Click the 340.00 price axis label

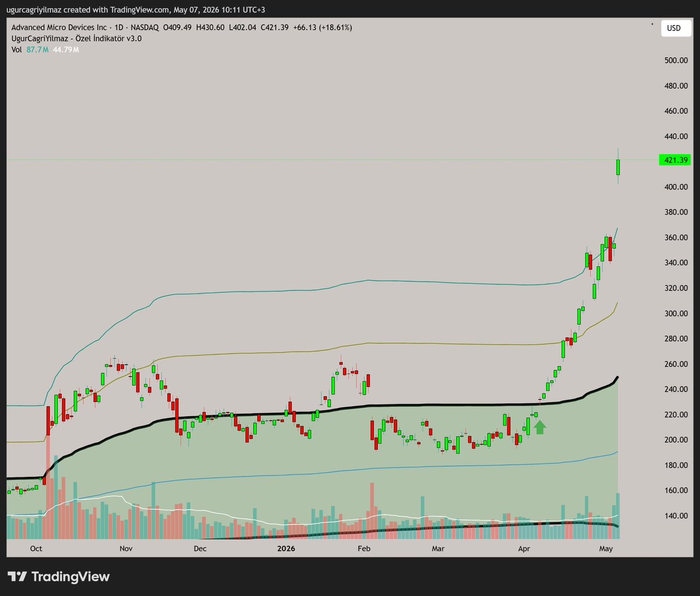pyautogui.click(x=676, y=263)
